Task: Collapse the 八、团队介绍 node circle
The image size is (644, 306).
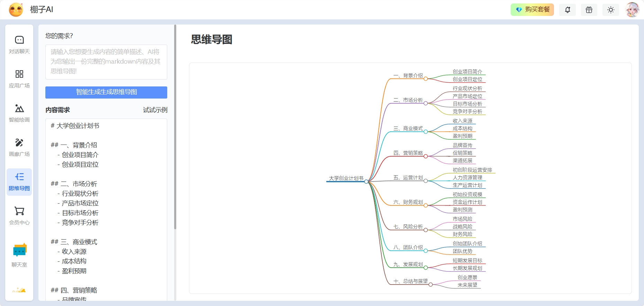Action: [426, 251]
